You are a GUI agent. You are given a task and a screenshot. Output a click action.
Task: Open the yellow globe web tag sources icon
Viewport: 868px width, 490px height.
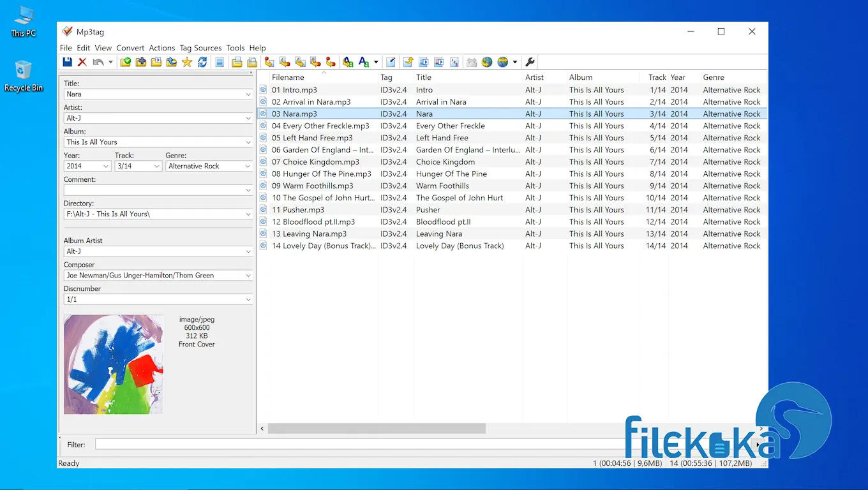pyautogui.click(x=503, y=62)
